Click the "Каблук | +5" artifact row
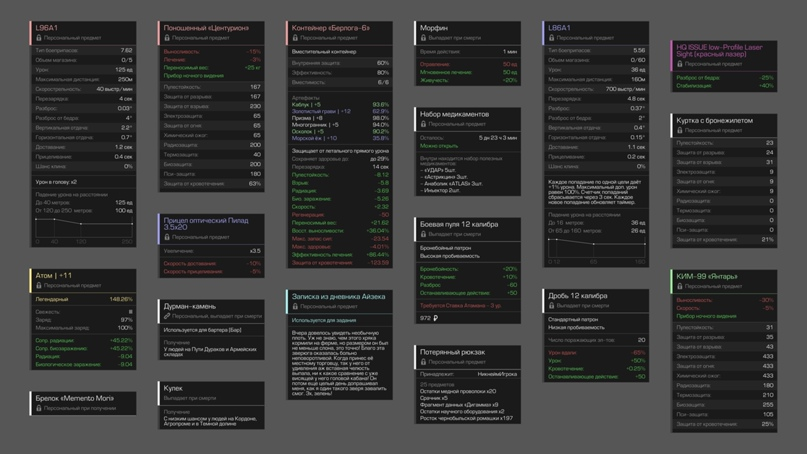Viewport: 807px width, 454px height. tap(340, 104)
